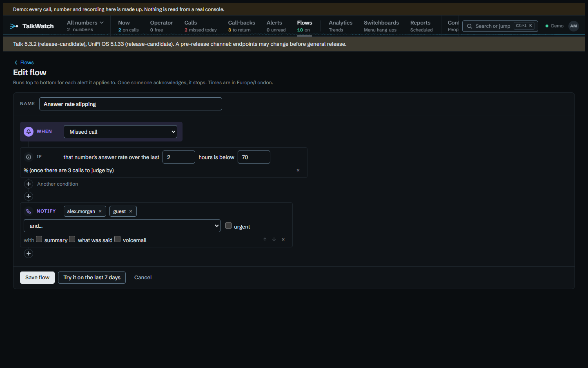This screenshot has width=588, height=368.
Task: Remove alex.morgan from notify recipients
Action: 100,211
